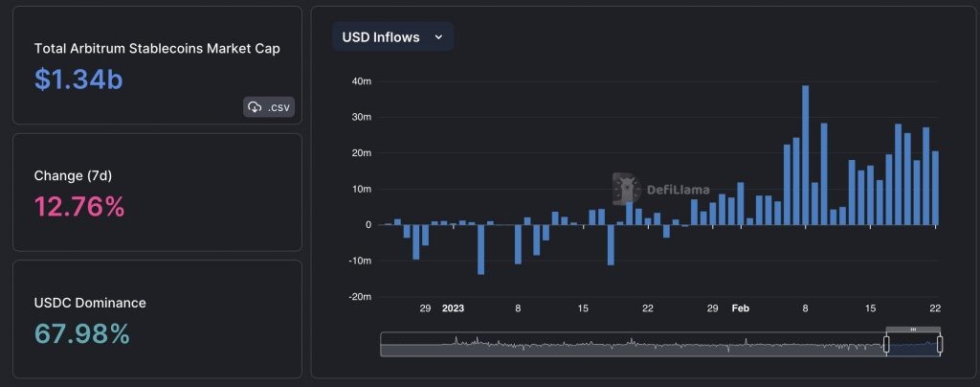
Task: Click the 10m y-axis label
Action: [x=362, y=189]
